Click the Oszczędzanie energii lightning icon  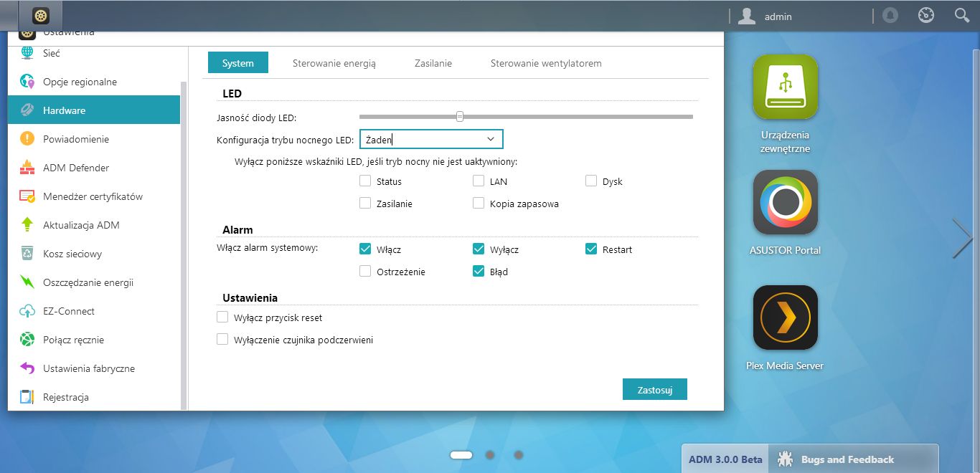(x=27, y=282)
